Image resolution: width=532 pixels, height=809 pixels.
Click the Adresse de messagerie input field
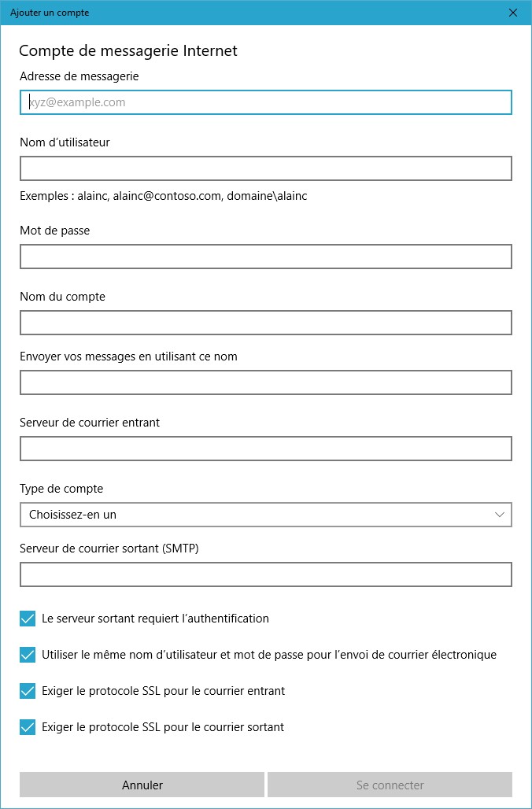coord(265,102)
